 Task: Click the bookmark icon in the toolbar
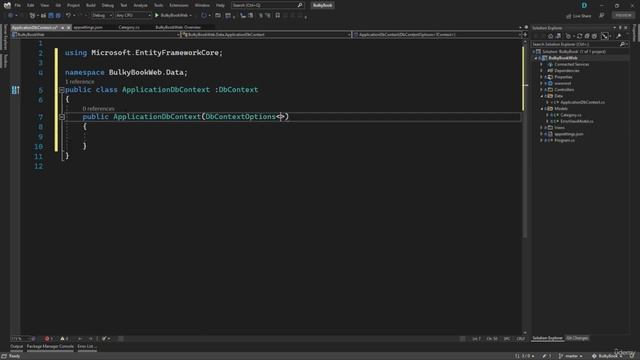point(278,15)
